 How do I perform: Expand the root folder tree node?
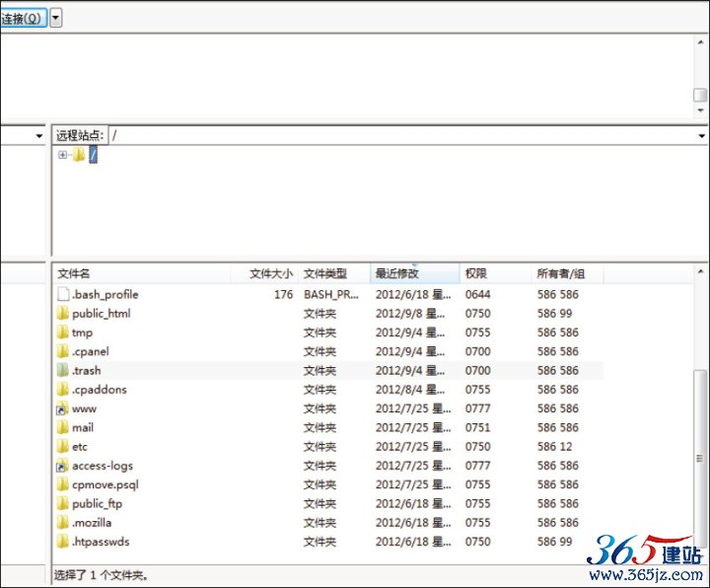click(x=62, y=155)
